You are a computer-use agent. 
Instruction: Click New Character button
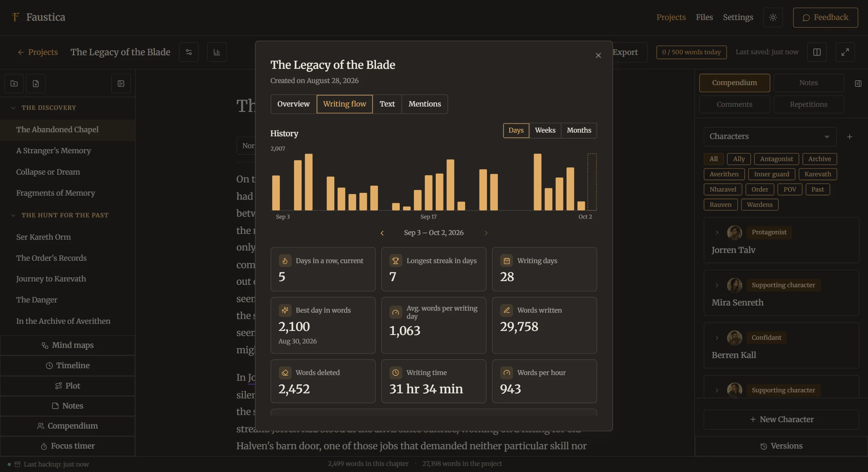click(781, 420)
